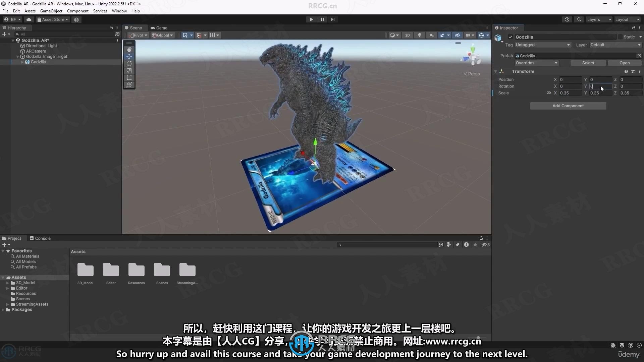
Task: Open the Asset Store button
Action: click(x=53, y=19)
